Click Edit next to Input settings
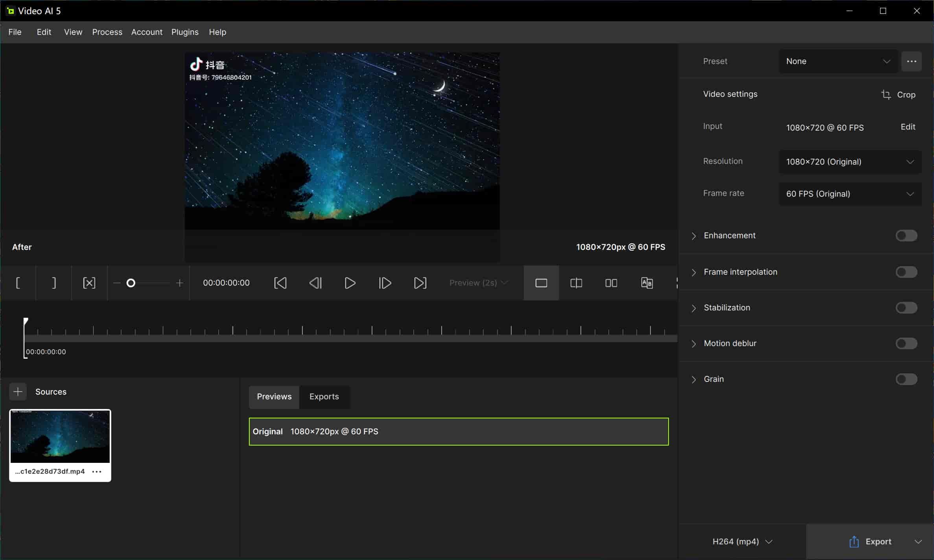934x560 pixels. pyautogui.click(x=908, y=127)
